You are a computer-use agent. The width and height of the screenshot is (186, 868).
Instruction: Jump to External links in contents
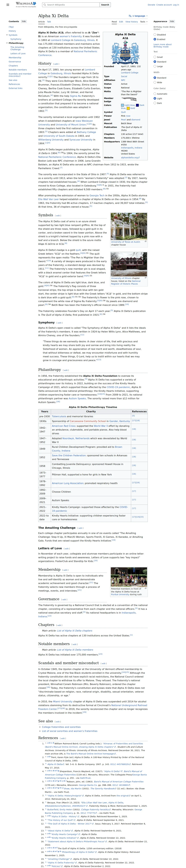tap(15, 88)
